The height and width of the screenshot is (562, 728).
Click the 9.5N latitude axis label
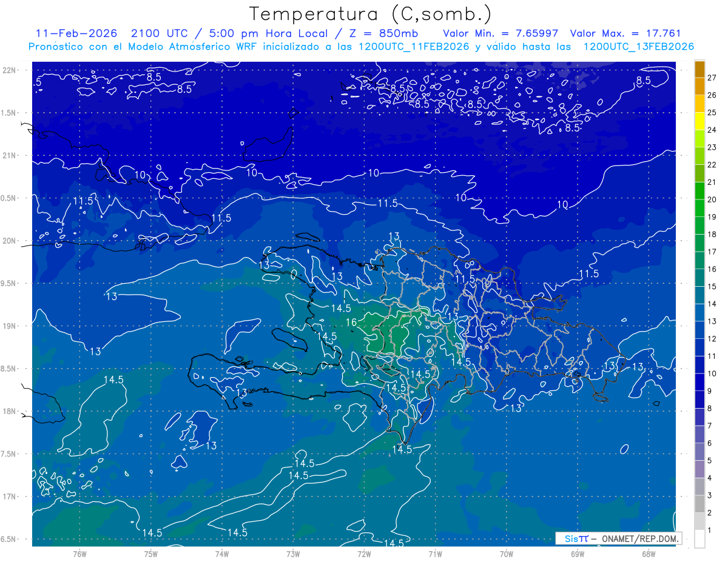(10, 284)
